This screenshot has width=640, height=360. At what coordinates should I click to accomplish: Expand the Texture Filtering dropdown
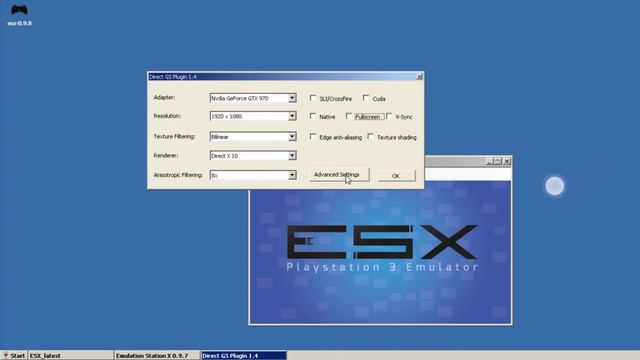tap(292, 137)
